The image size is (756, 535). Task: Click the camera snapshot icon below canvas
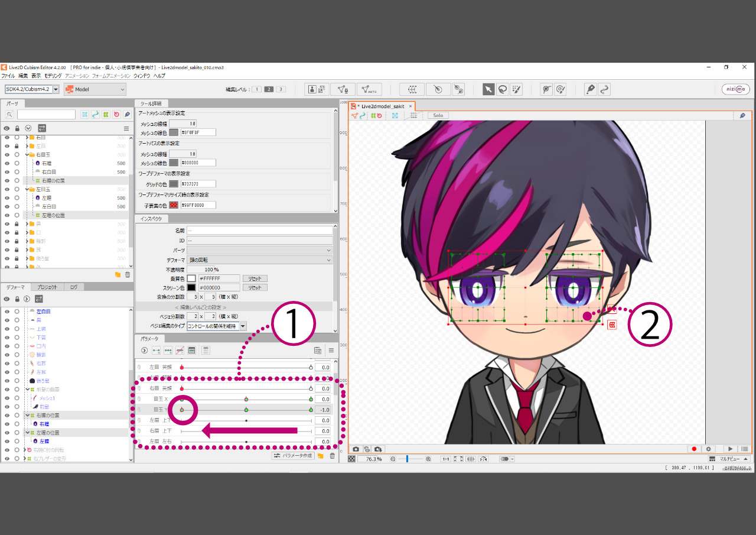click(356, 449)
